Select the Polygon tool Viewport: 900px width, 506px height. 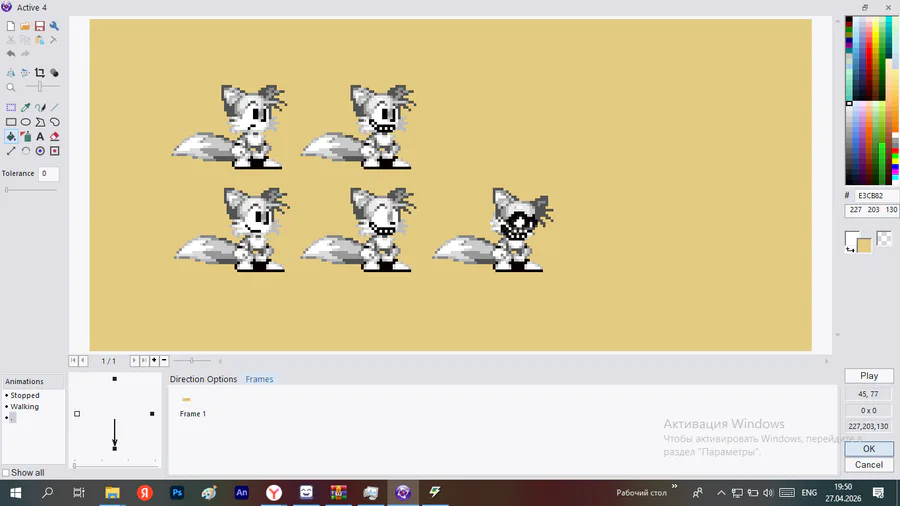(40, 122)
